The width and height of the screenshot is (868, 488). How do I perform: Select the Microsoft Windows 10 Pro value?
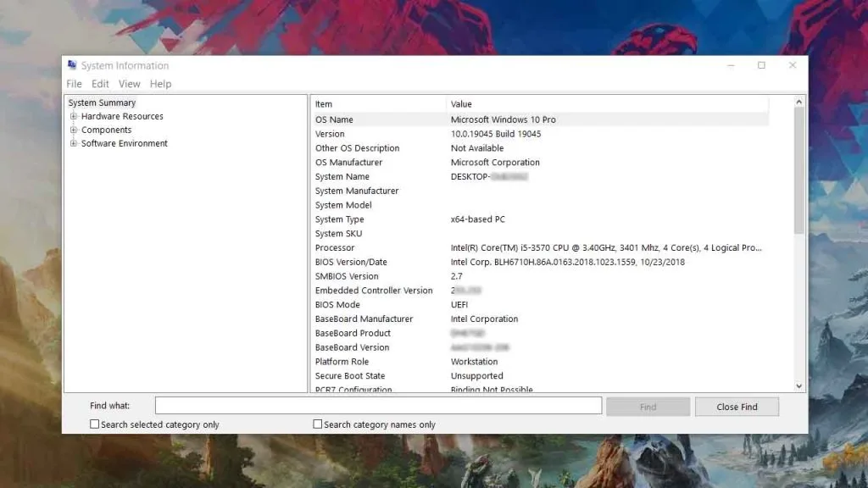pos(504,119)
